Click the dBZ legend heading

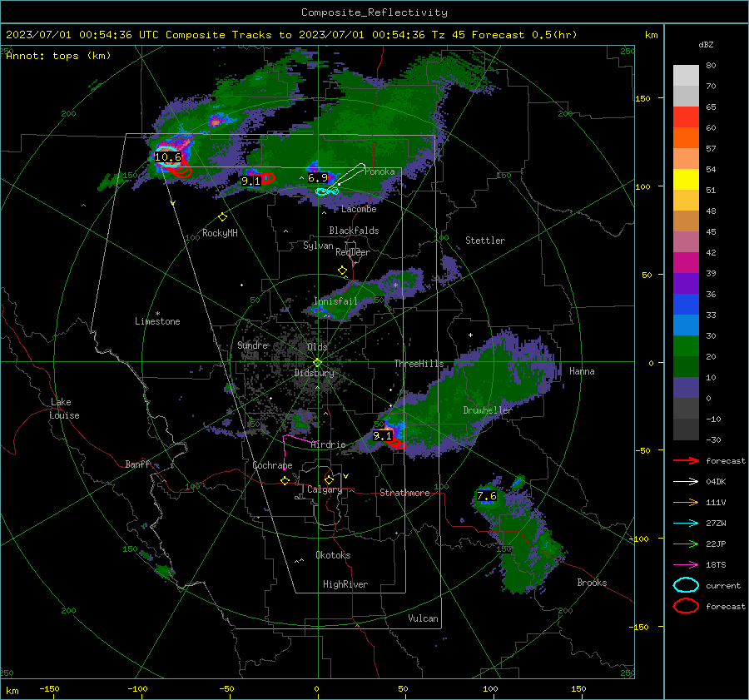706,45
